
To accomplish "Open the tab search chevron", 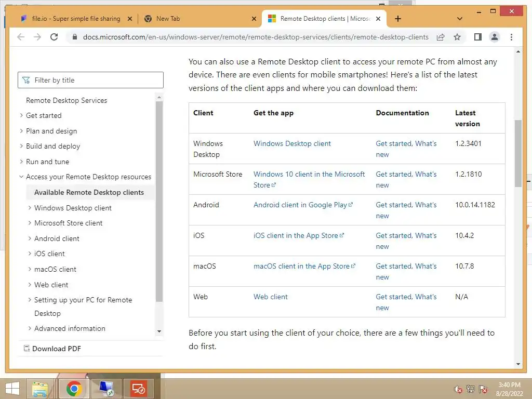I will [x=460, y=19].
